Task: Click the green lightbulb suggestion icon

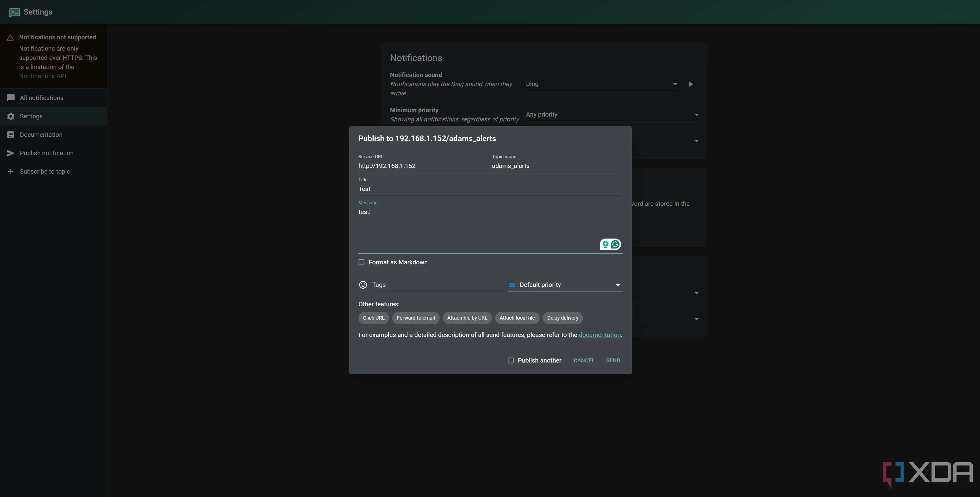Action: pyautogui.click(x=605, y=244)
